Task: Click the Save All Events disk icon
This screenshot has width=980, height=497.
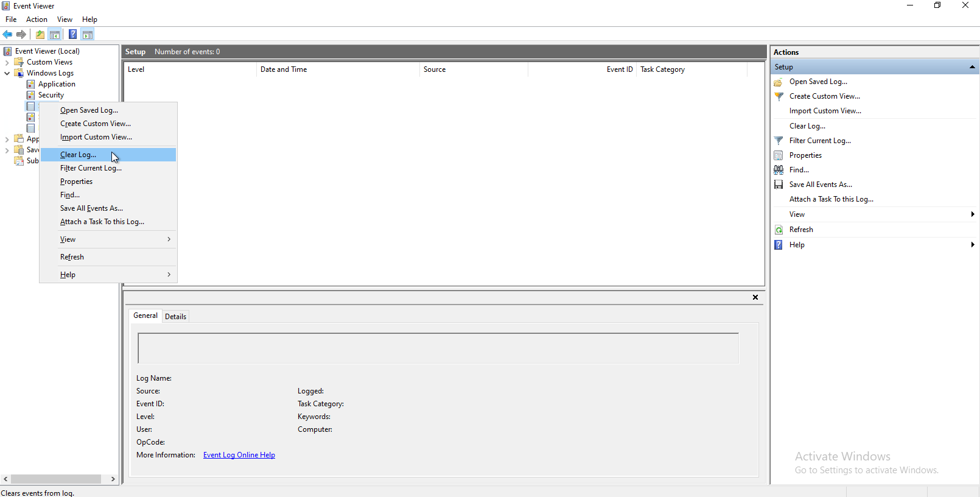Action: (x=779, y=185)
